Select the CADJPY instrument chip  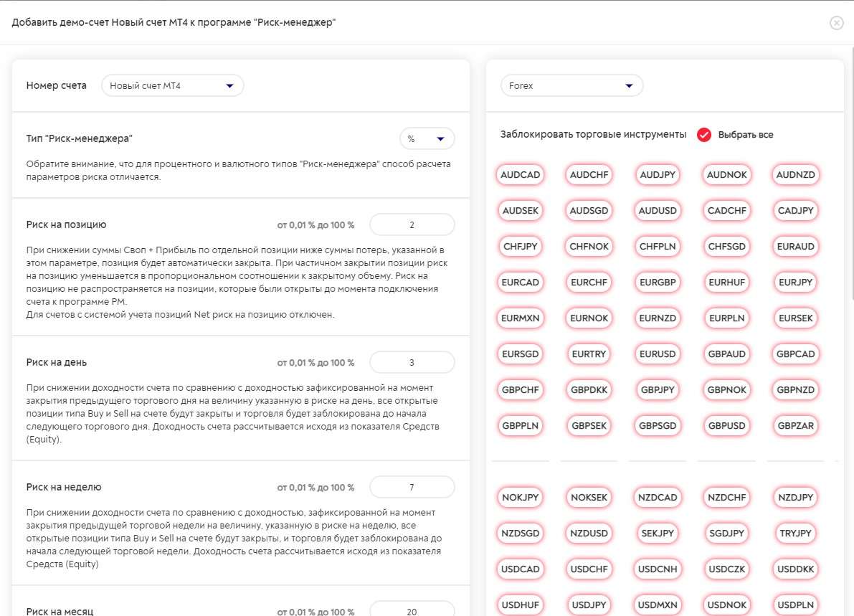(796, 211)
